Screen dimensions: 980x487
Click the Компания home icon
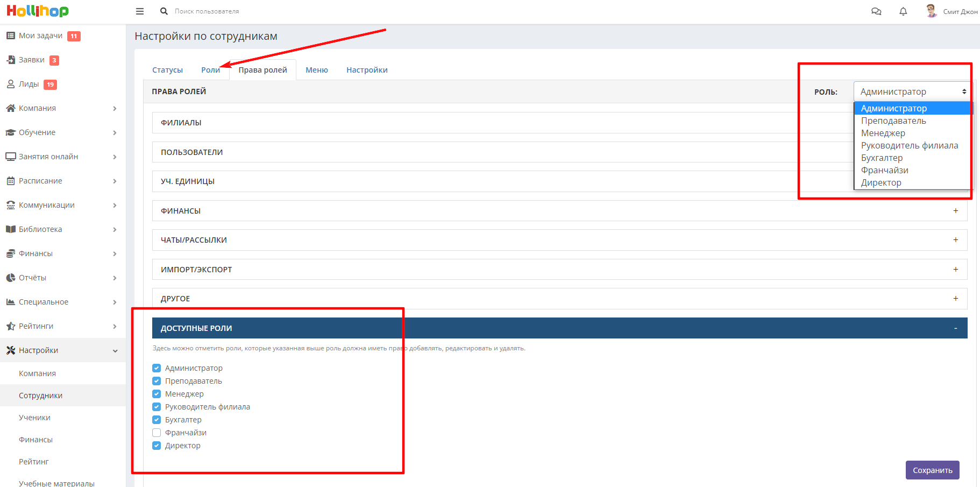(10, 108)
